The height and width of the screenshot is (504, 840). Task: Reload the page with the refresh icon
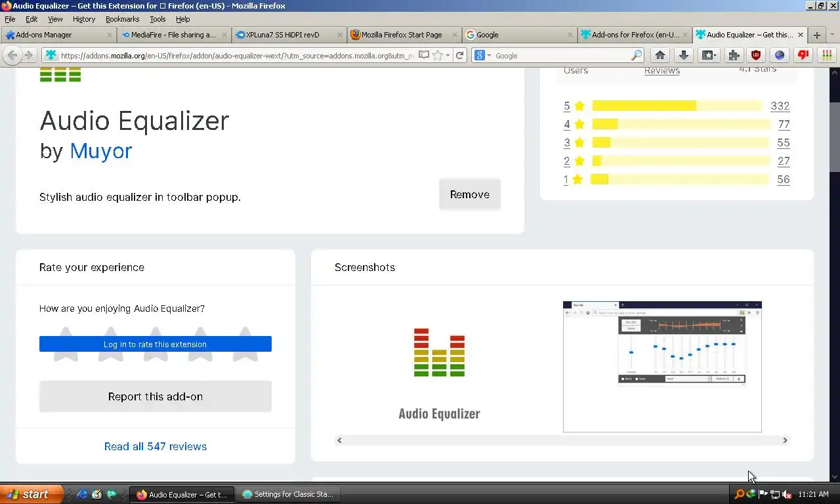click(460, 56)
